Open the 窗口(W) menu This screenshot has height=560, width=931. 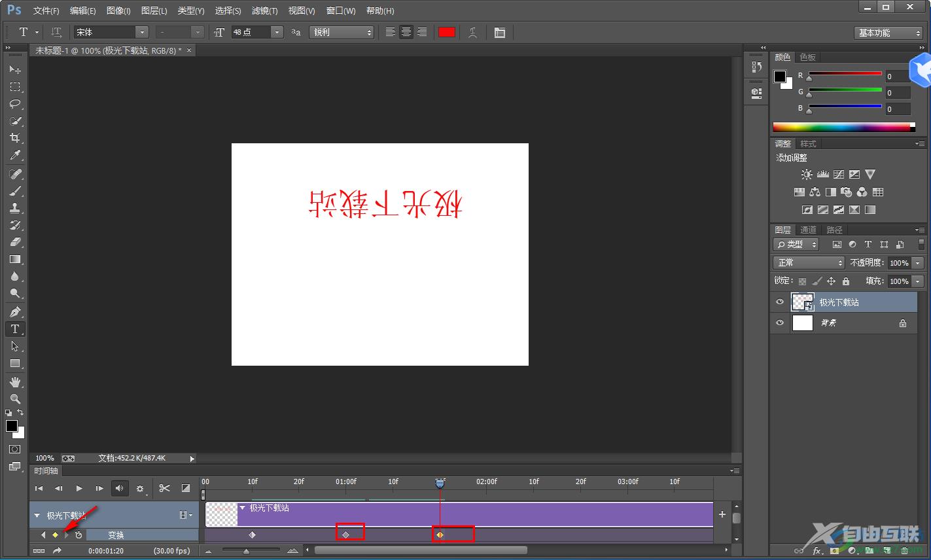(341, 10)
